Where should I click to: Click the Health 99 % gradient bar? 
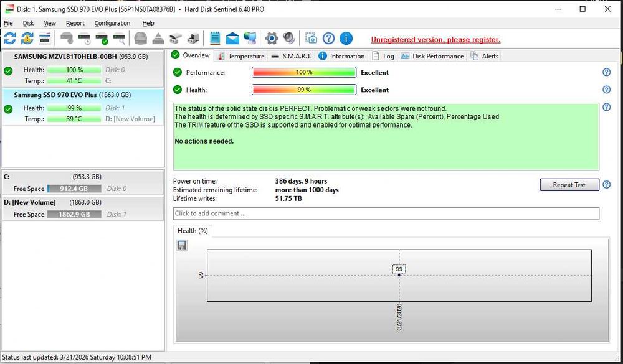point(304,90)
